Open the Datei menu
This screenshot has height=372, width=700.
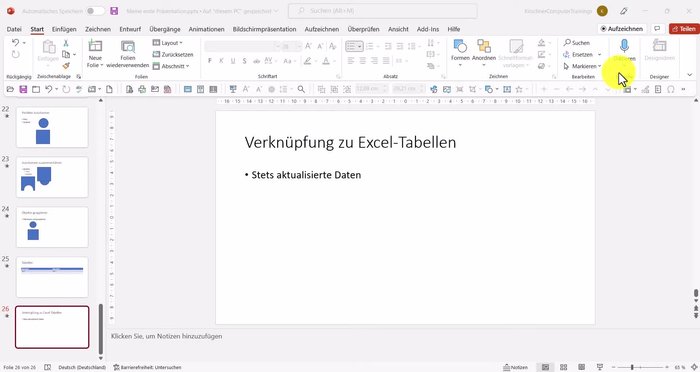14,29
